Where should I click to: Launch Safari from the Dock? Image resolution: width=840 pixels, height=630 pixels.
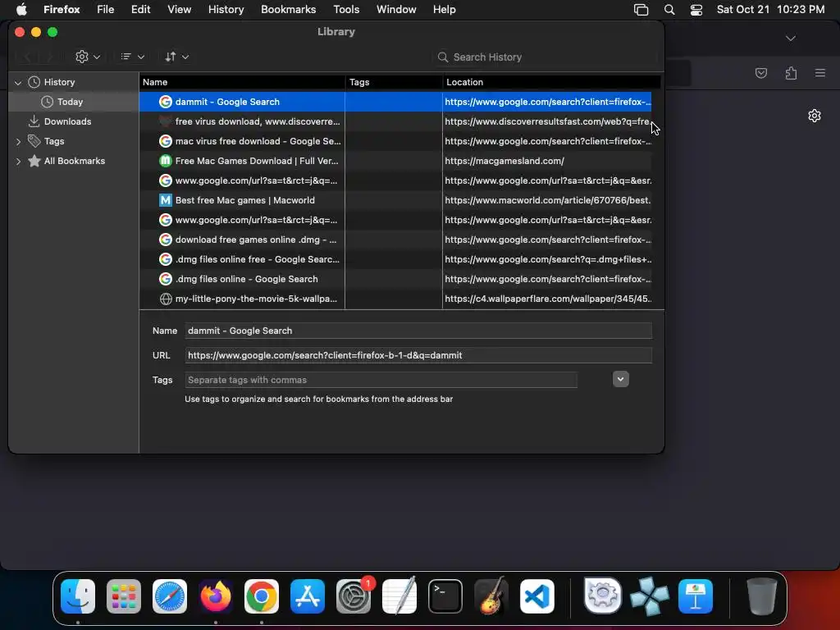coord(170,596)
